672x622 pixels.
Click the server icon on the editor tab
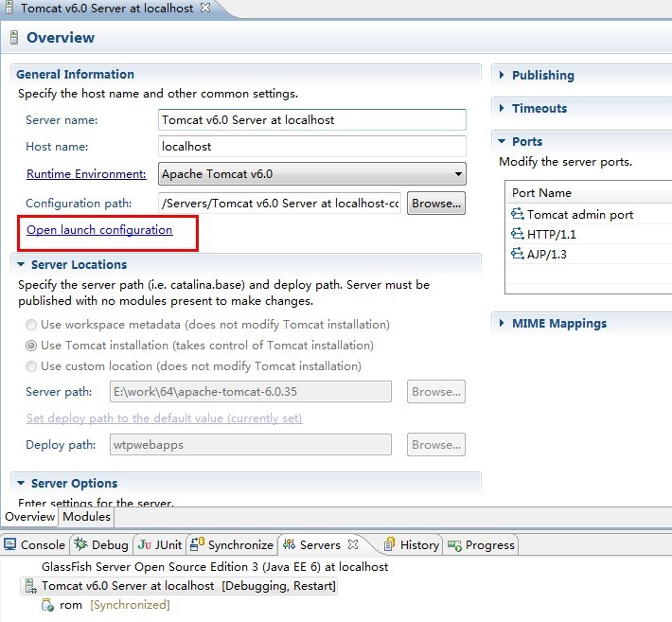(x=9, y=8)
